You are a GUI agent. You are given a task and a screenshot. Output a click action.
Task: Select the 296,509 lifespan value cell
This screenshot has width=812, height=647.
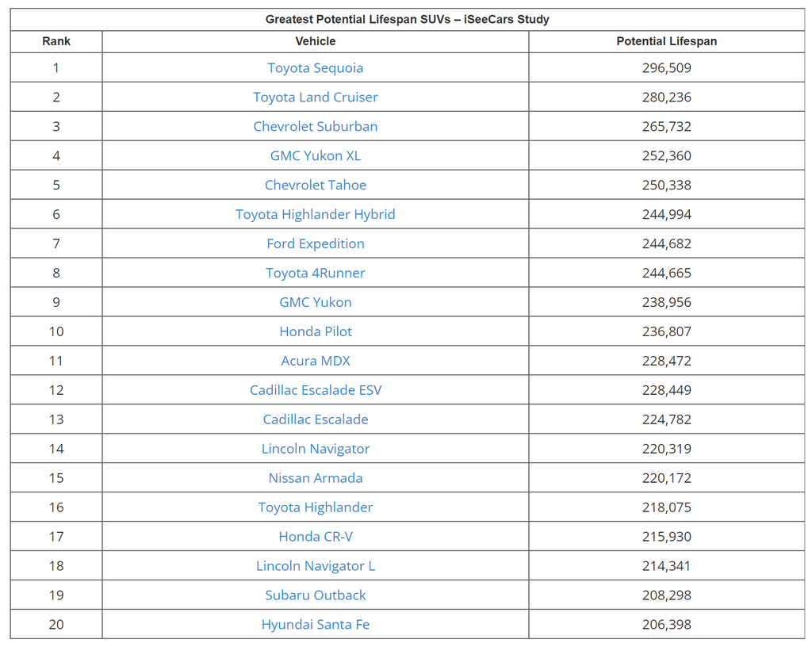tap(666, 68)
